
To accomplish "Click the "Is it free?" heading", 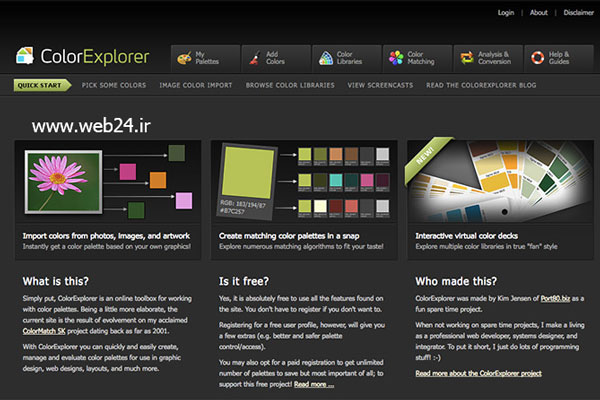I will coord(244,281).
